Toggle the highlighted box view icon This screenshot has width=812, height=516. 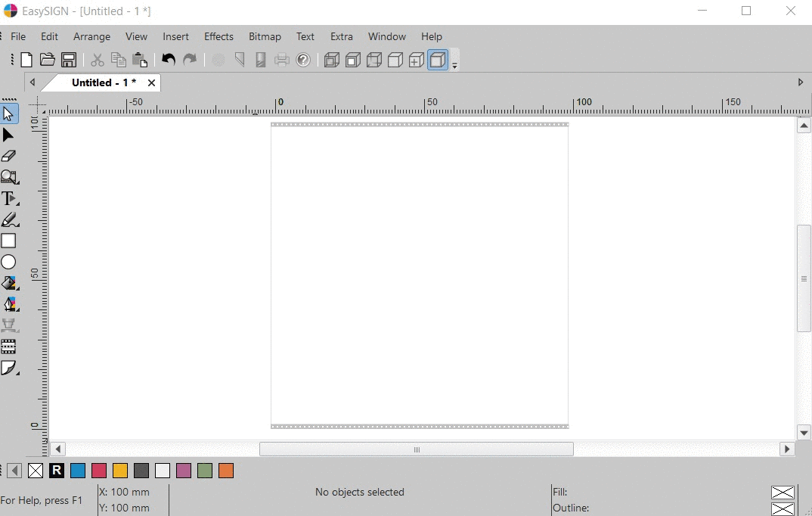click(438, 60)
